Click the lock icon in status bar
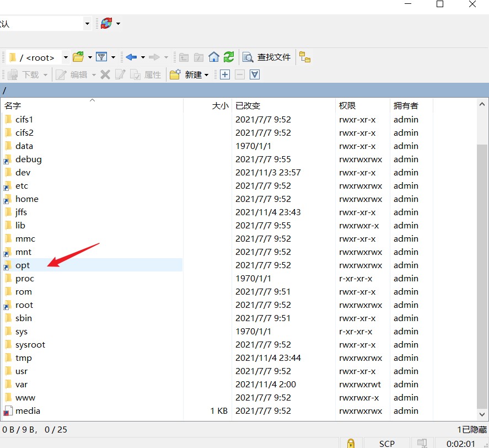The width and height of the screenshot is (489, 448). tap(350, 443)
